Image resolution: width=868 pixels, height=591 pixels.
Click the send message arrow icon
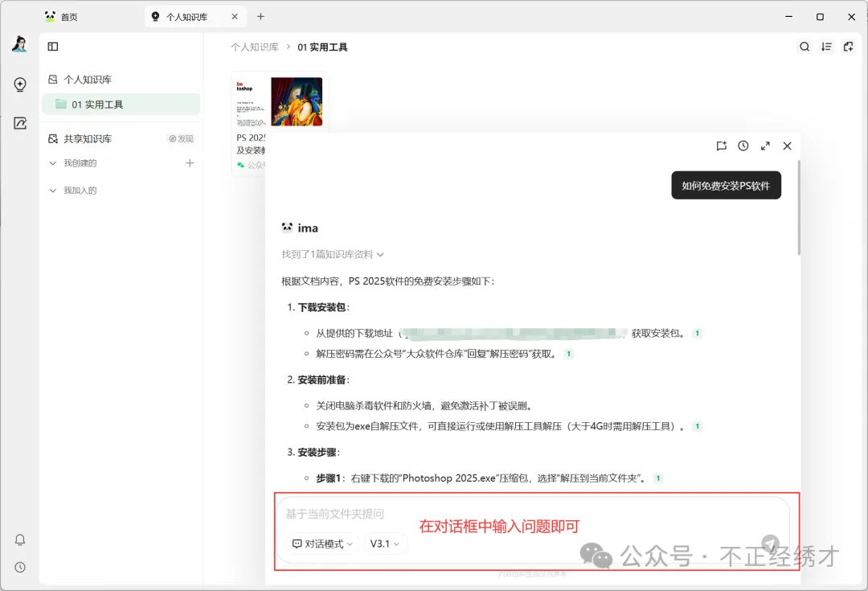point(770,544)
